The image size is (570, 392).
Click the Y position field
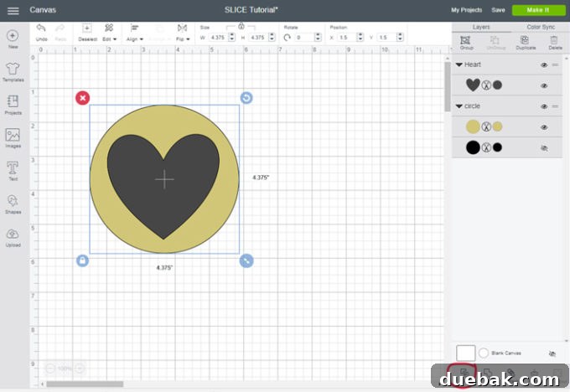coord(386,38)
